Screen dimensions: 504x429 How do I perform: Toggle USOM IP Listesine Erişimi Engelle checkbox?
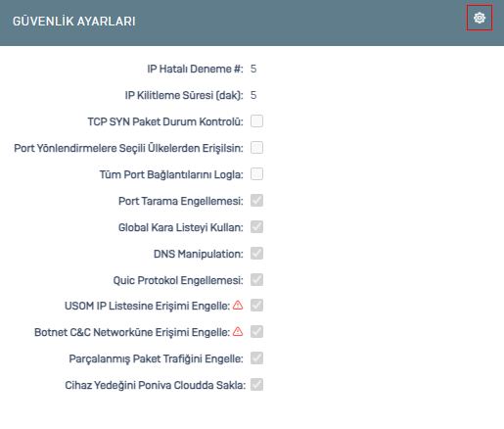256,306
